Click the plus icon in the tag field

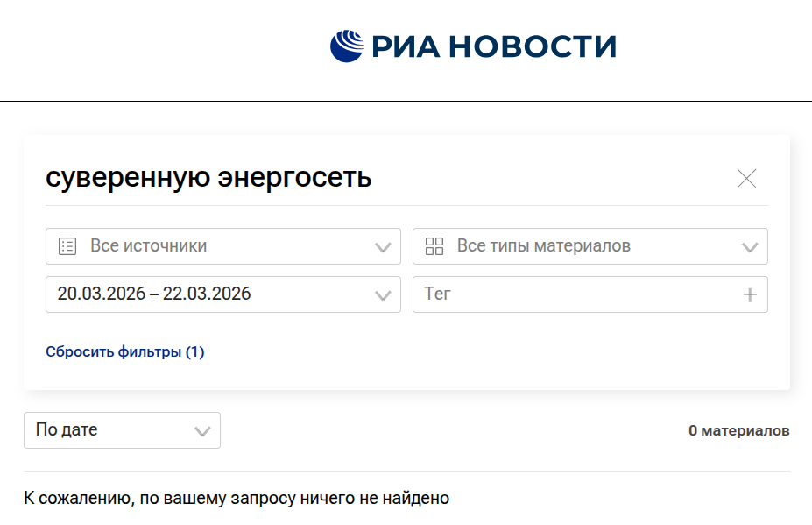(x=750, y=295)
